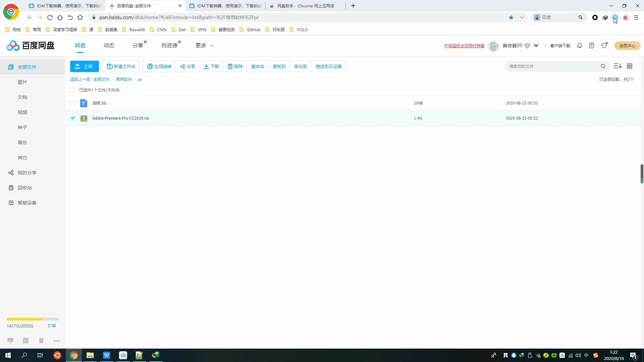Screen dimensions: 644x362
Task: Check the 说明.txt file checkbox
Action: 73,103
